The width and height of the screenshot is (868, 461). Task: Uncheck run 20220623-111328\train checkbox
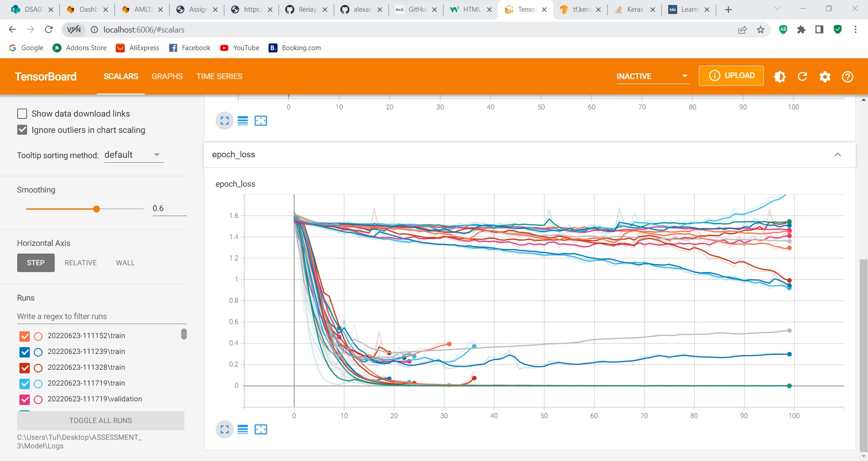tap(25, 368)
